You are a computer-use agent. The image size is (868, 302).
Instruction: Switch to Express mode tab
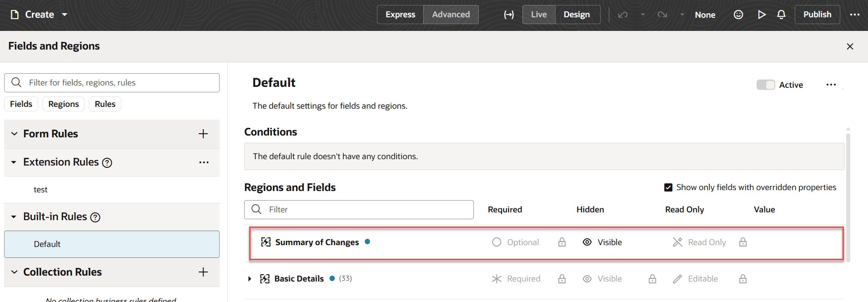(400, 15)
